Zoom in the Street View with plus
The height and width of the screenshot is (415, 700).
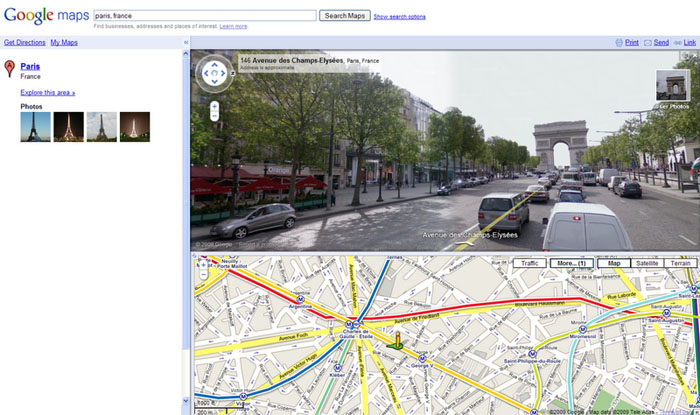pos(214,106)
